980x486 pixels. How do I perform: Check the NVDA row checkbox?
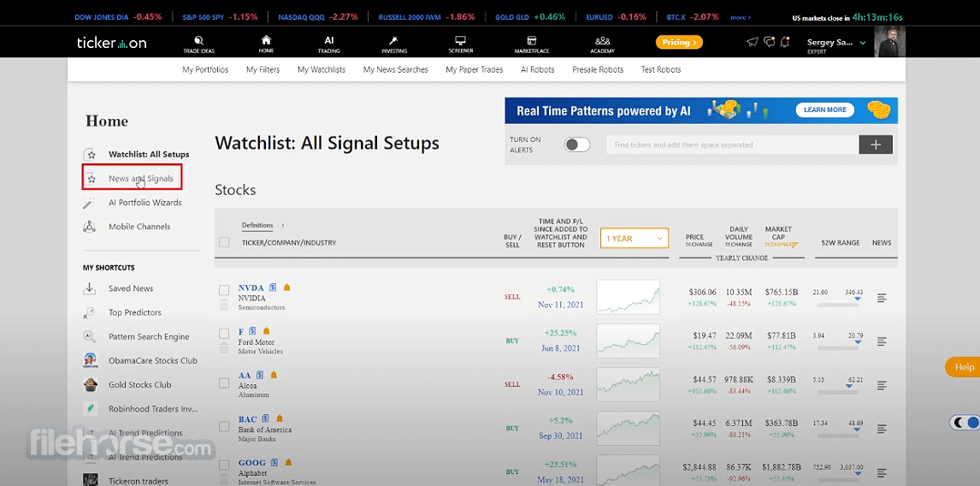(x=224, y=290)
